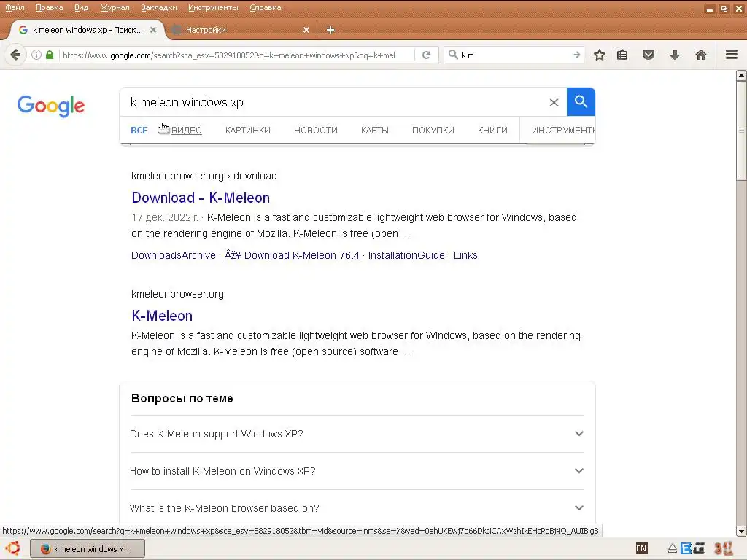Click the Google logo
Screen dimensions: 747x560
pos(51,106)
